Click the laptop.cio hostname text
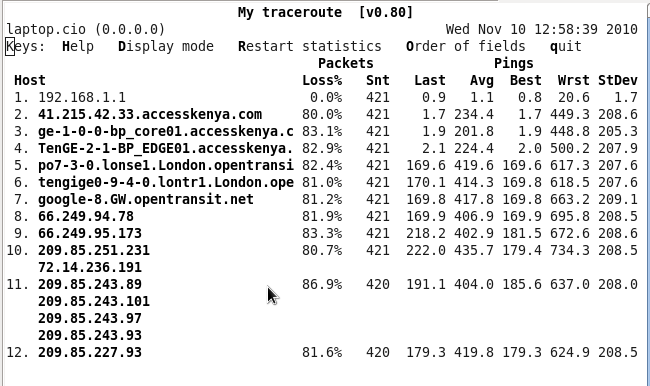650x386 pixels. click(x=46, y=29)
